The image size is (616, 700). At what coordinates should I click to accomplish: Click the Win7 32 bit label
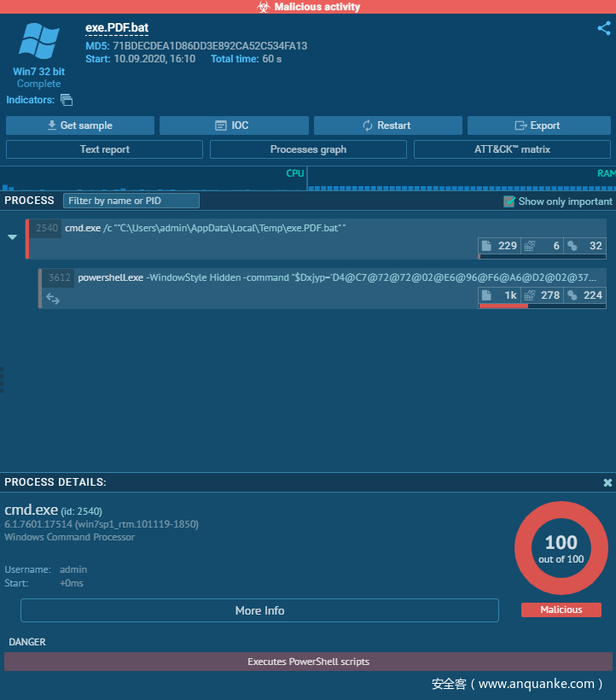(38, 72)
